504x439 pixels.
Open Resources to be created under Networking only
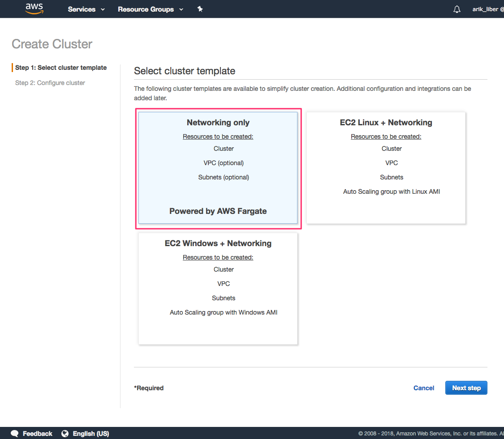click(218, 136)
